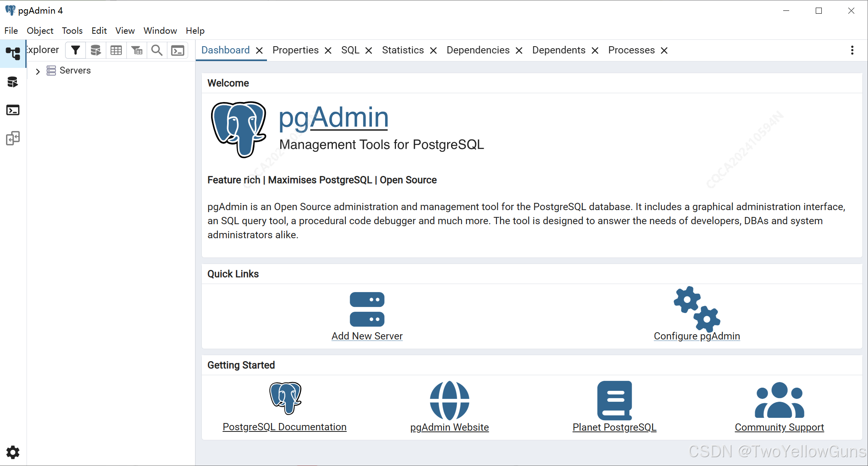868x466 pixels.
Task: Click the View Data table grid icon
Action: (116, 50)
